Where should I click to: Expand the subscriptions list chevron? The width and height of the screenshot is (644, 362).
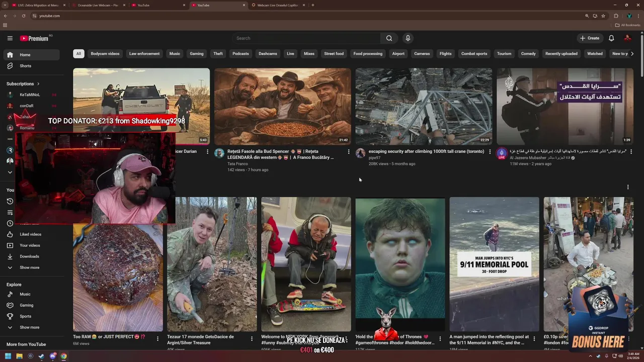[10, 172]
